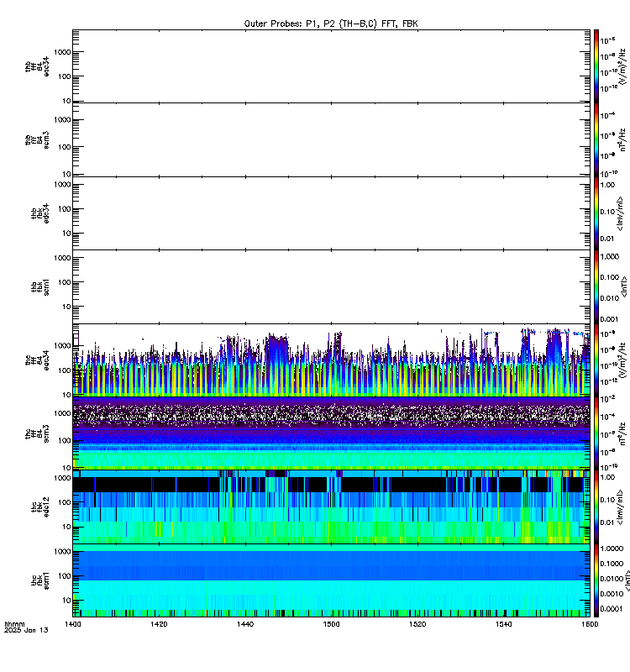Click the "thc fbk edc12" panel label
Image resolution: width=630 pixels, height=672 pixels.
point(40,507)
